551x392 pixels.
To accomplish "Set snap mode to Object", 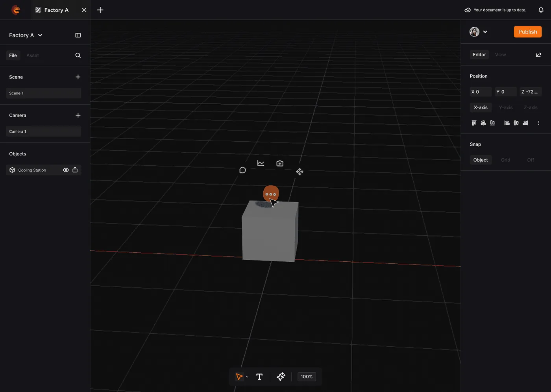I will pyautogui.click(x=481, y=160).
